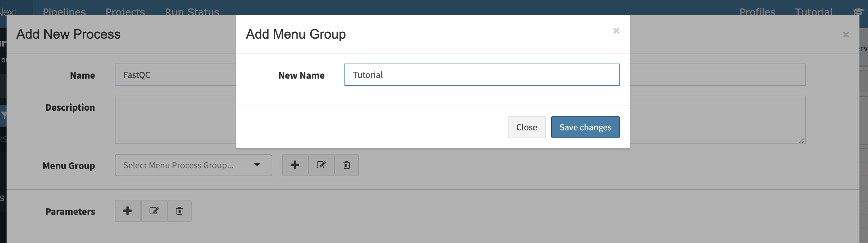Dismiss Add Menu Group dialog with X
Viewport: 868px width, 243px height.
pos(616,31)
